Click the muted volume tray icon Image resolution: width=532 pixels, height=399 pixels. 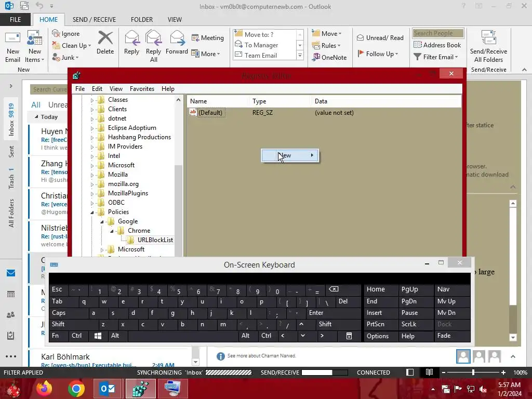(484, 389)
